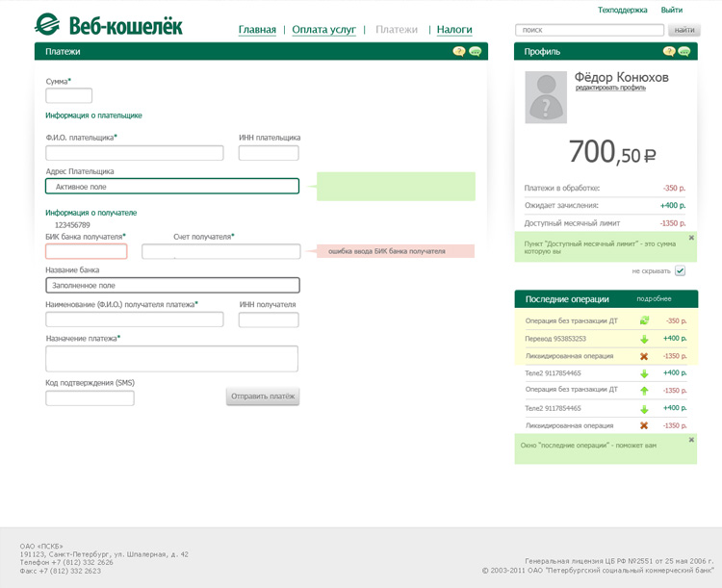Click the green up arrow in the operations list
The image size is (722, 588).
point(644,391)
